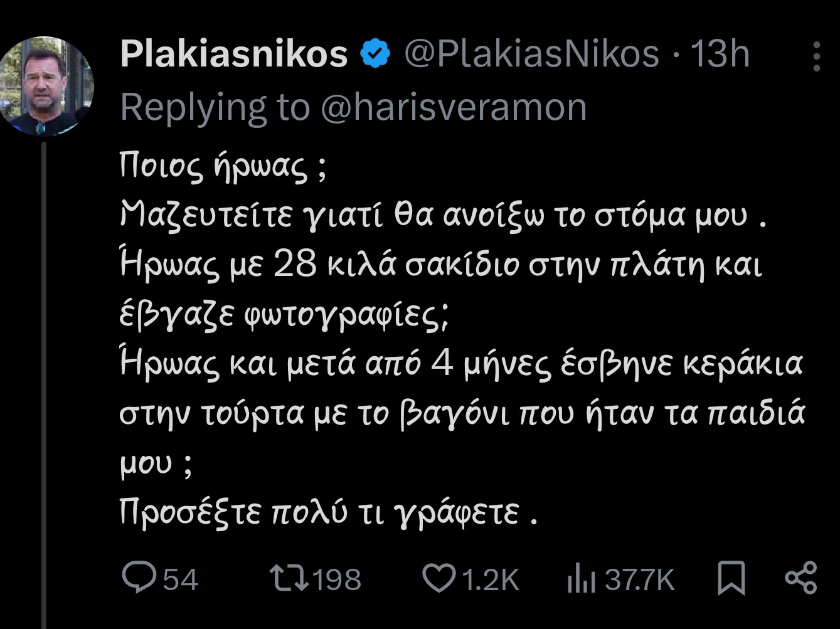This screenshot has width=840, height=629.
Task: Click the 54 replies count
Action: (181, 579)
